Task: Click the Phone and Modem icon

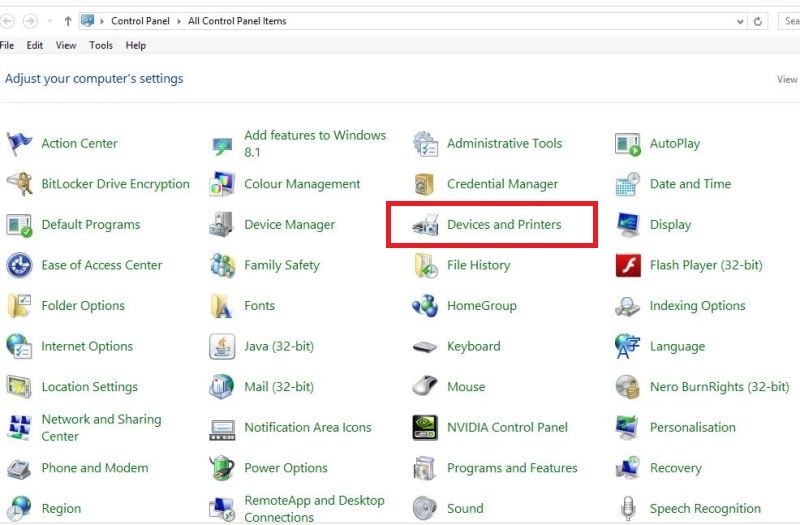Action: tap(19, 468)
